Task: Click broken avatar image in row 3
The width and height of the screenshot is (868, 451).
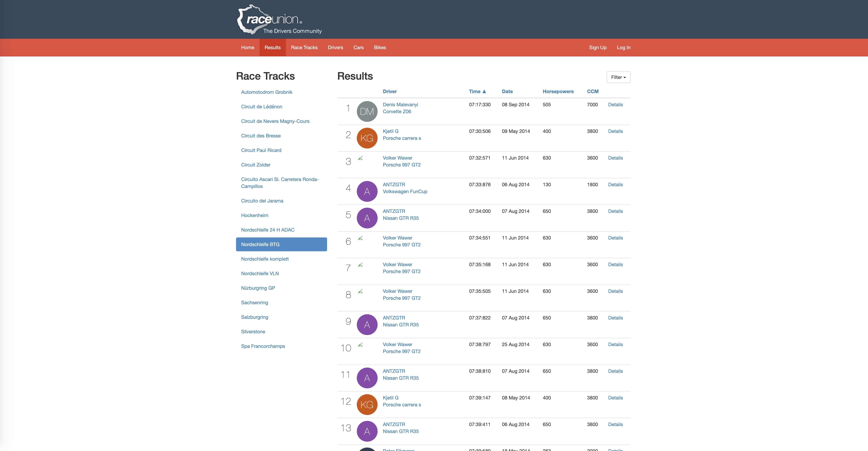Action: pyautogui.click(x=360, y=158)
